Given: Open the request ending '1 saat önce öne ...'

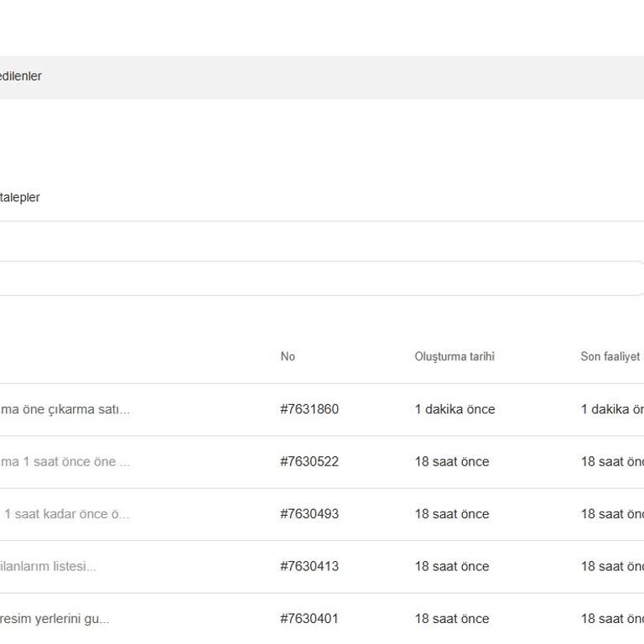Looking at the screenshot, I should [65, 462].
